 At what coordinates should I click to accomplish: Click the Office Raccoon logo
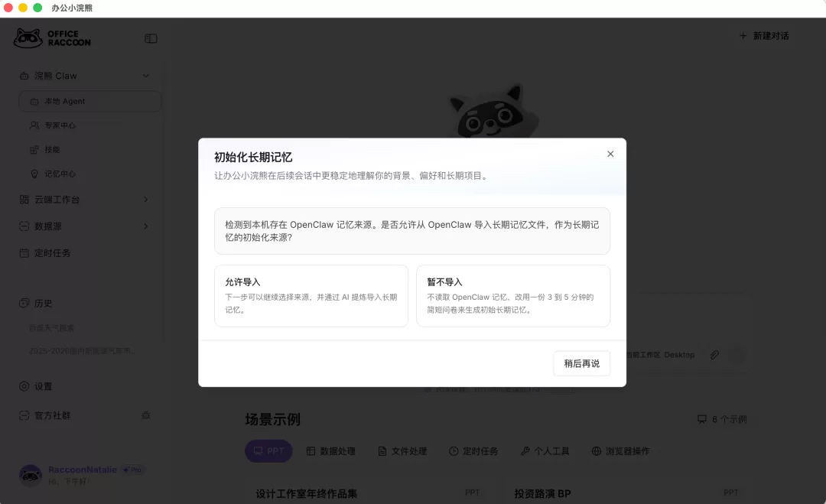point(52,38)
